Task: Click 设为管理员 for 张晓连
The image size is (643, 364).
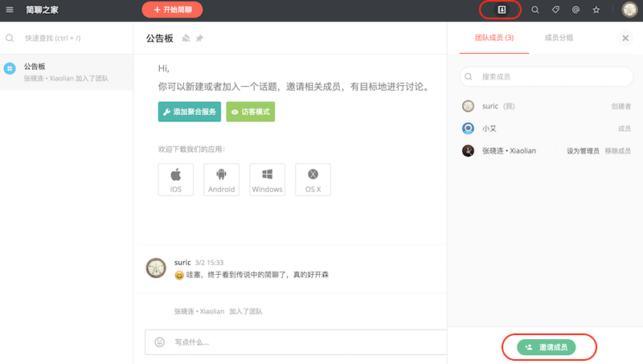Action: tap(583, 150)
